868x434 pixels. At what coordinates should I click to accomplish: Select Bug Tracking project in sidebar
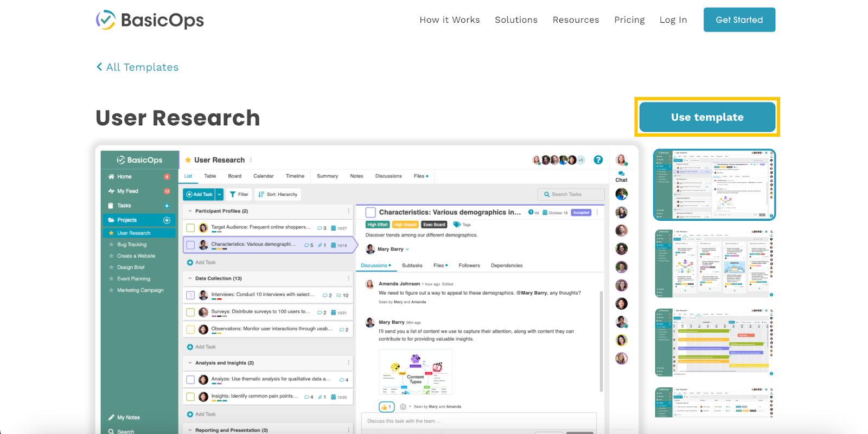[132, 245]
